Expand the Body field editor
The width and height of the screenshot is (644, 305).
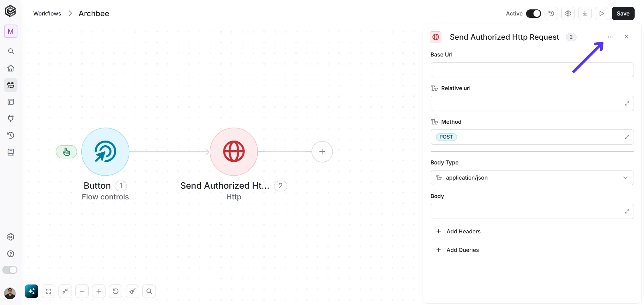click(627, 212)
